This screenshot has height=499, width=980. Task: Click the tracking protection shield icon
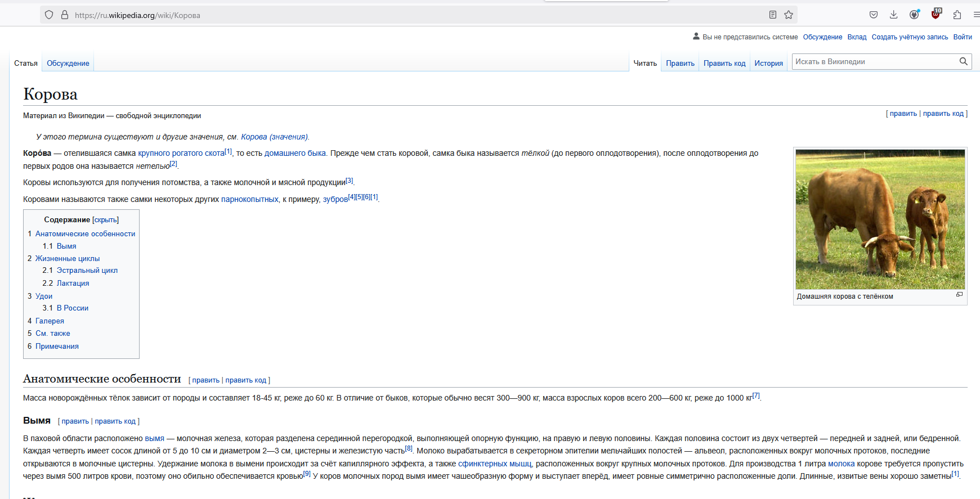coord(49,15)
